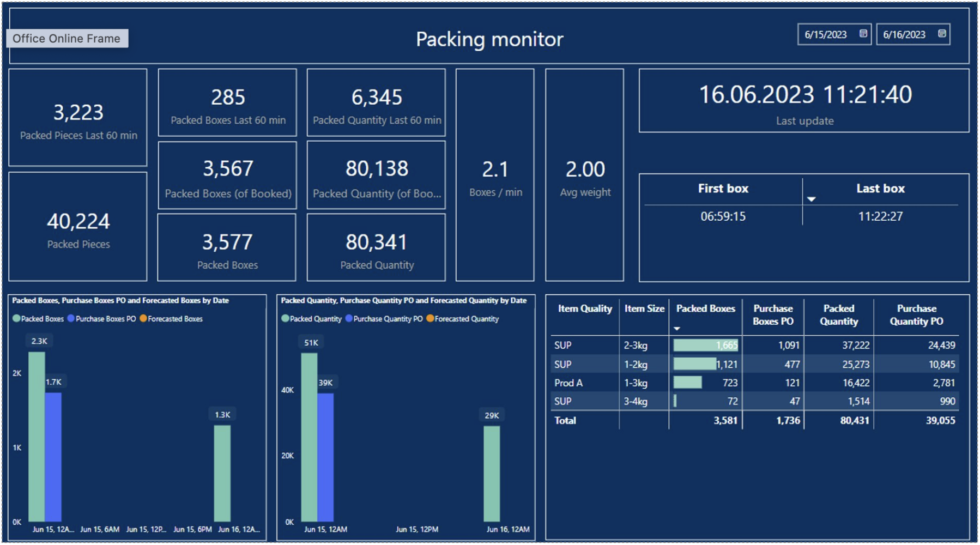Click the Purchase Boxes PO legend marker
Viewport: 980px width, 545px height.
71,319
